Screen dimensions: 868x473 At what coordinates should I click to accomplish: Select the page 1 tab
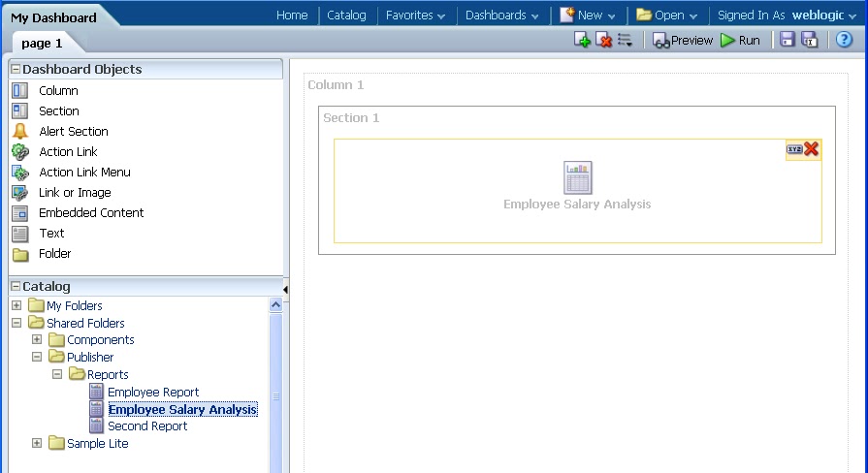42,44
